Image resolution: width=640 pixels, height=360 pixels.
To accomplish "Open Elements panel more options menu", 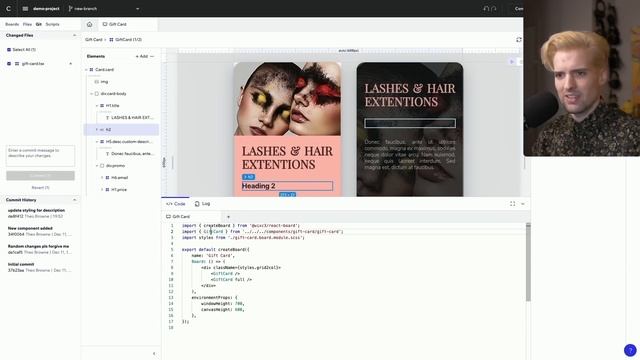I will pos(152,56).
